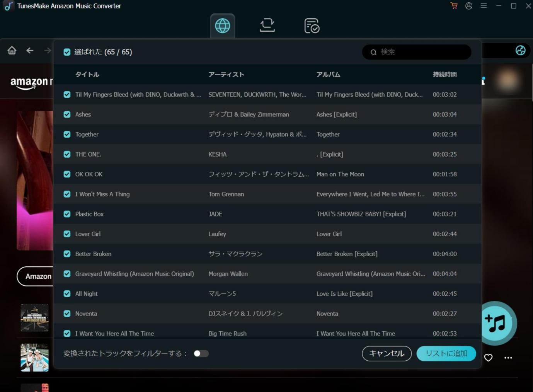Uncheck the Plastic Box track checkbox
Viewport: 533px width, 392px height.
(67, 214)
